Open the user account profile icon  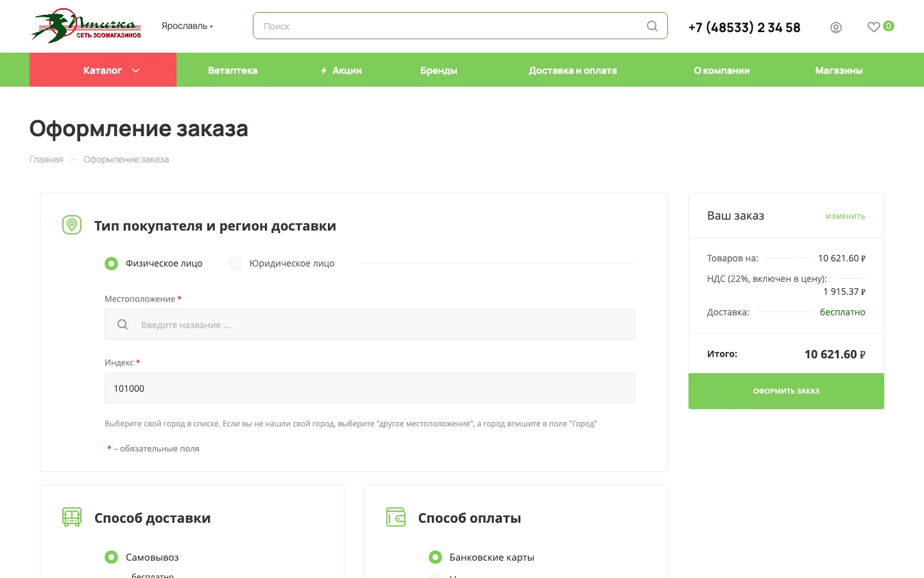[x=835, y=28]
